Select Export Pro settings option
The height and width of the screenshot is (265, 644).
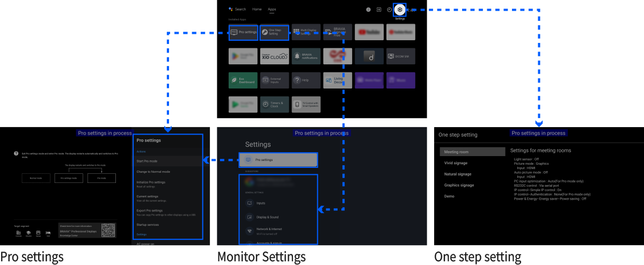168,212
